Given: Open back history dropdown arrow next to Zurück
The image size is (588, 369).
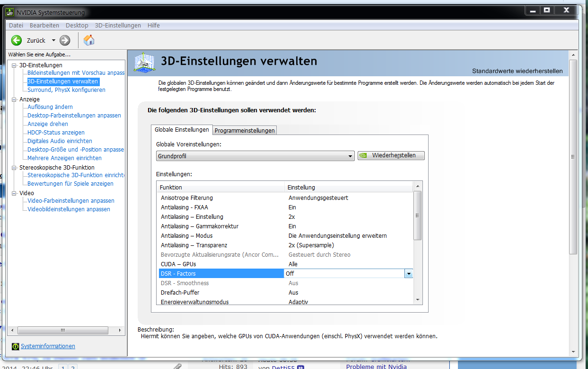Looking at the screenshot, I should click(53, 41).
